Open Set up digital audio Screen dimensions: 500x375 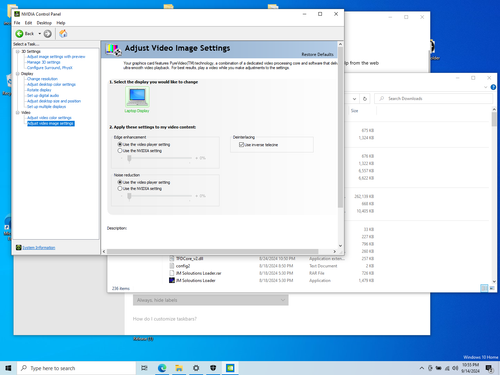tap(43, 96)
